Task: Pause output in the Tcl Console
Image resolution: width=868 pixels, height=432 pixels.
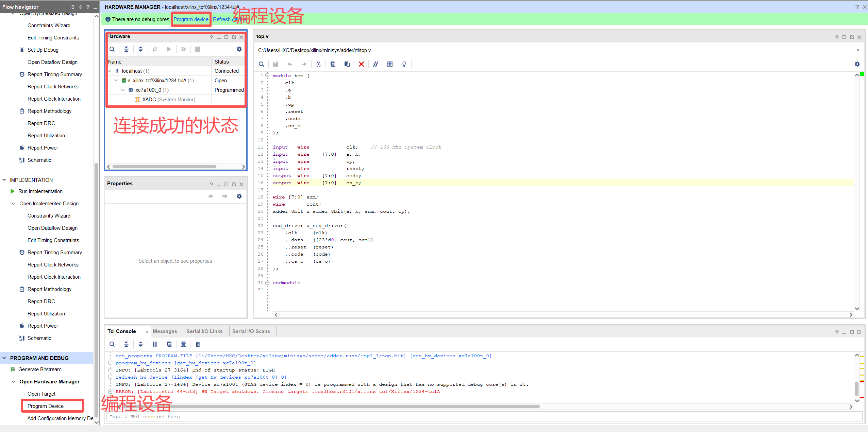Action: [155, 344]
